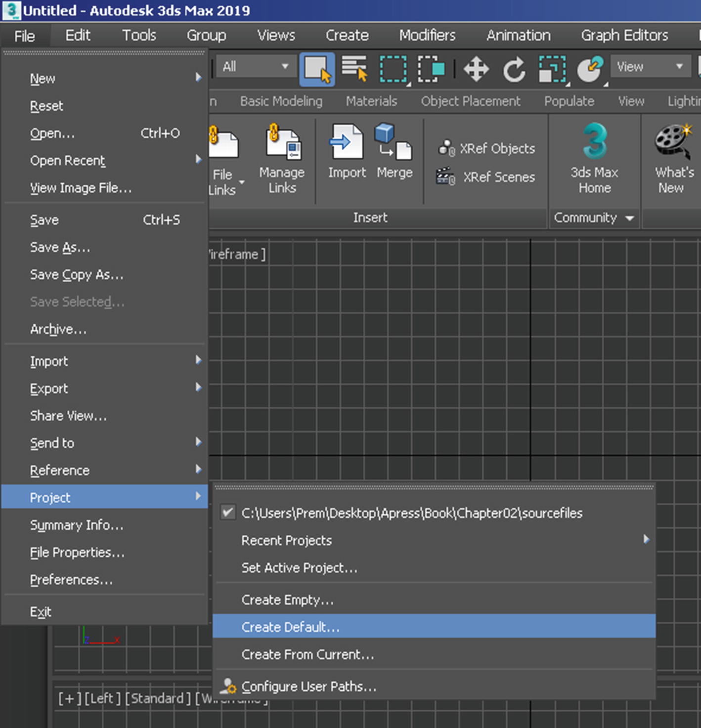Image resolution: width=701 pixels, height=728 pixels.
Task: Click the 3ds Max application logo icon
Action: point(11,10)
